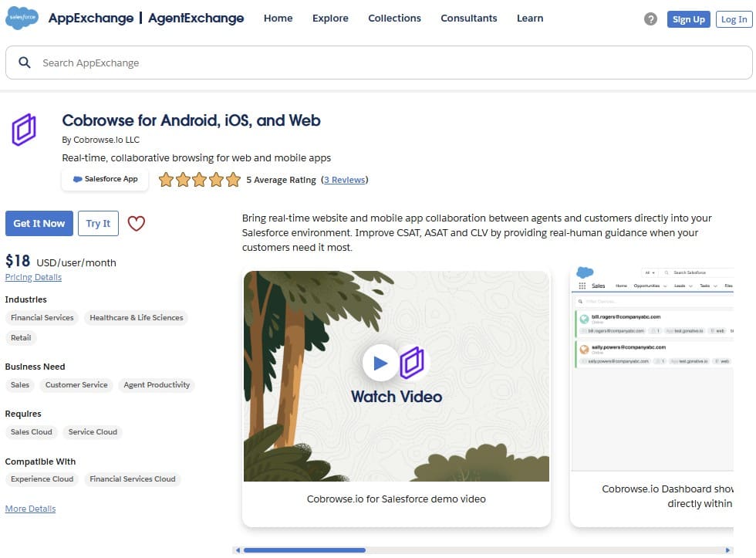Select the Customer Service tag
Image resolution: width=756 pixels, height=558 pixels.
coord(76,385)
